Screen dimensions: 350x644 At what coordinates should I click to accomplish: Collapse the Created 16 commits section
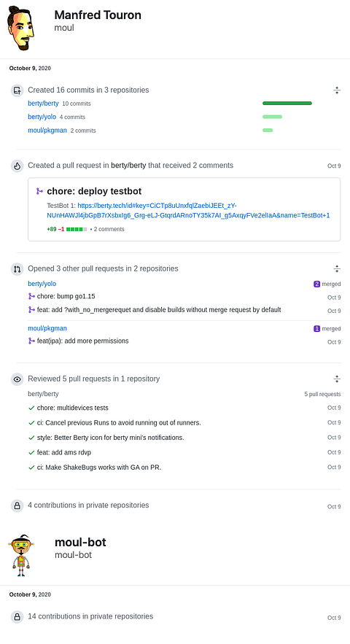(x=337, y=90)
